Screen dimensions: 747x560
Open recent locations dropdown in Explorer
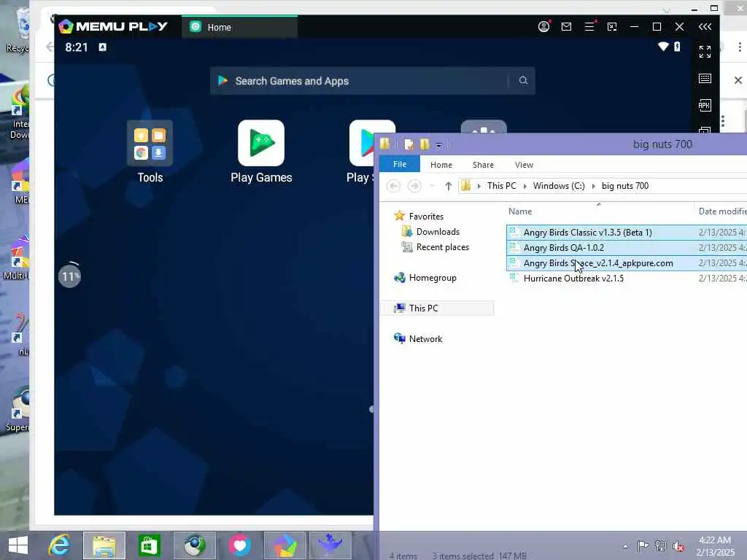tap(432, 186)
